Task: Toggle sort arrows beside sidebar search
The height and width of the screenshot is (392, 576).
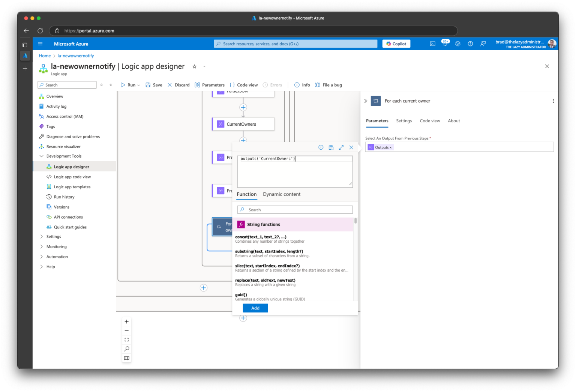Action: point(102,85)
